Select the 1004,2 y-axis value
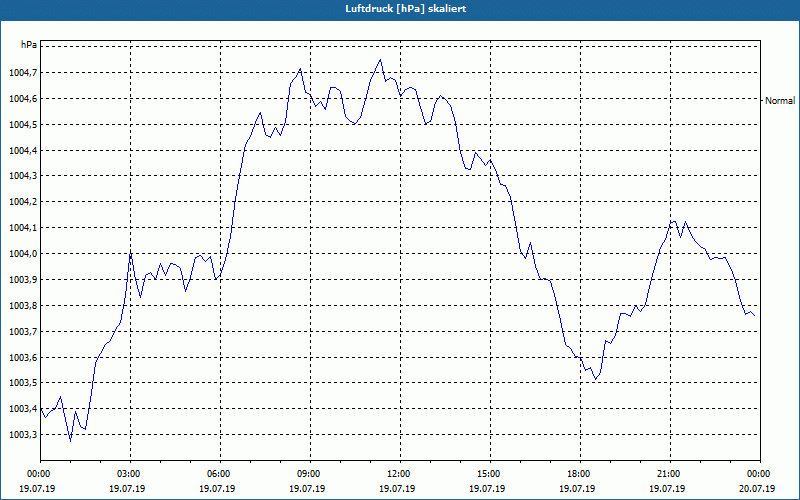Screen dimensions: 800x500 (23, 202)
